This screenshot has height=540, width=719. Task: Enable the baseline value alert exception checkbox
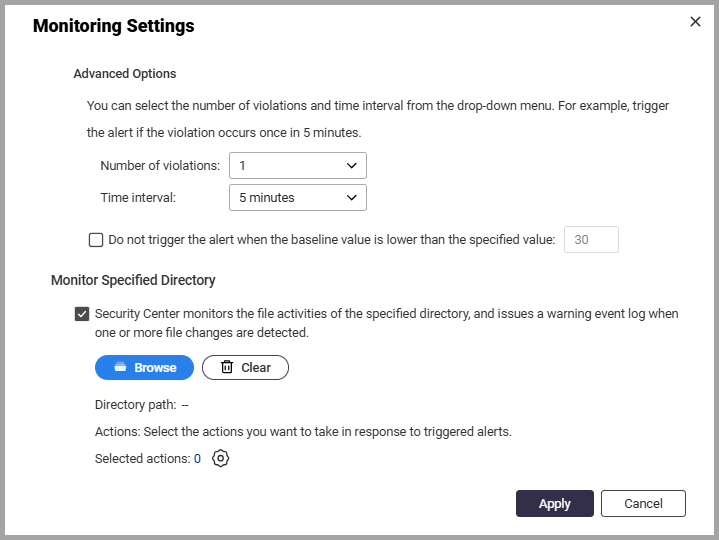pyautogui.click(x=96, y=240)
